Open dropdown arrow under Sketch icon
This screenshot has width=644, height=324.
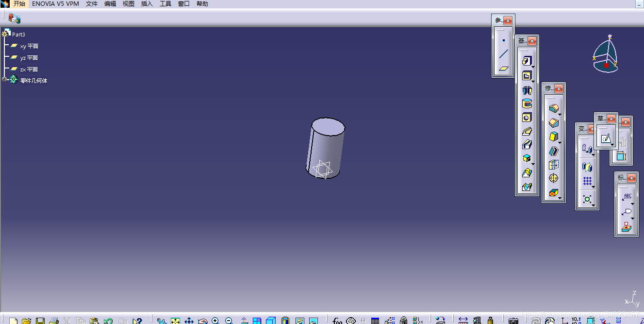[x=612, y=145]
